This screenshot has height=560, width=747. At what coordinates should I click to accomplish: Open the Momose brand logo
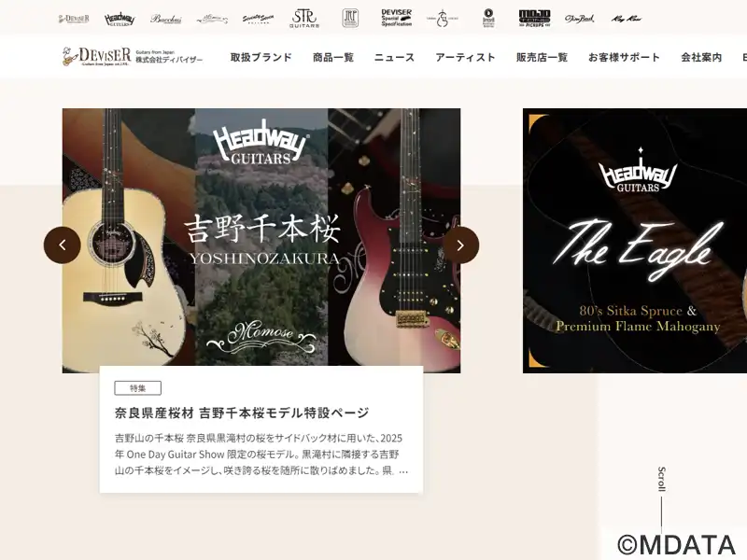click(212, 19)
